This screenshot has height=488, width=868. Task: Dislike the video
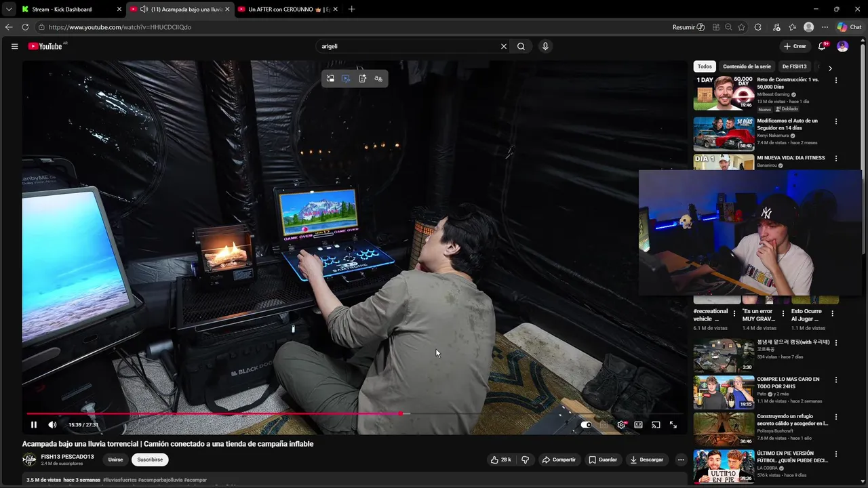tap(525, 460)
